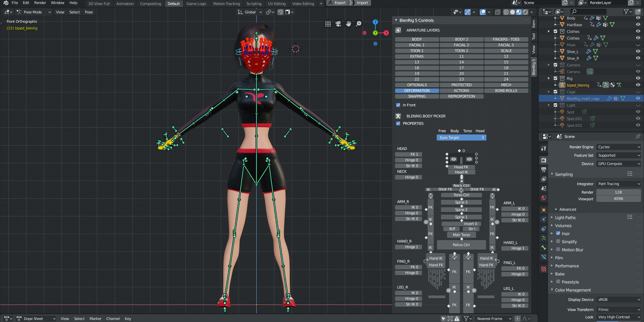Toggle X-ray view icon in viewport header
644x322 pixels.
pyautogui.click(x=498, y=12)
